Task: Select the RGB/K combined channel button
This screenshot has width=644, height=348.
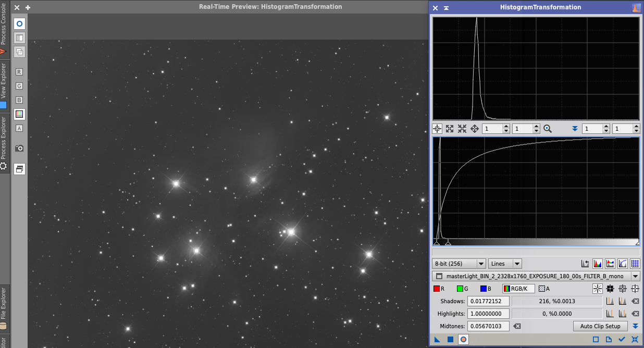Action: (x=518, y=289)
